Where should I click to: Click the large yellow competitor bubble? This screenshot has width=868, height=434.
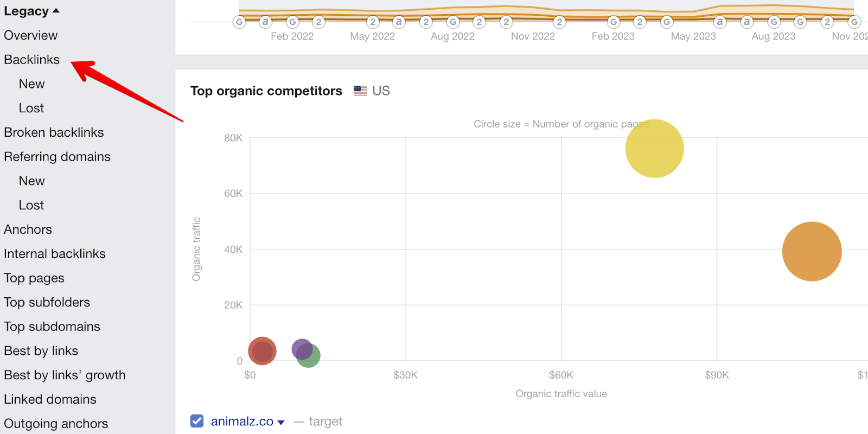click(654, 149)
